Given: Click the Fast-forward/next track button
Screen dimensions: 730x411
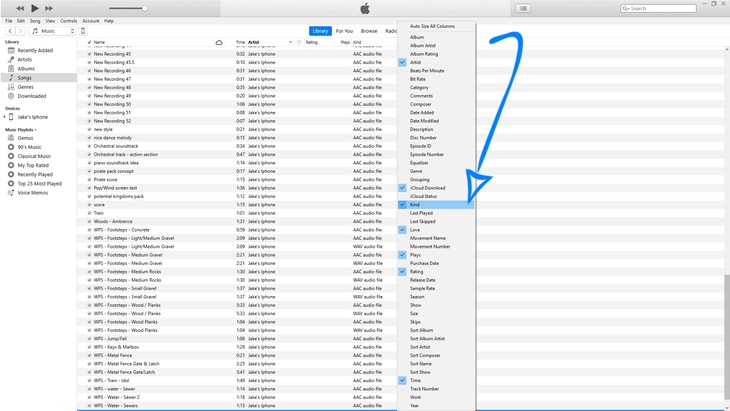Looking at the screenshot, I should pos(49,8).
